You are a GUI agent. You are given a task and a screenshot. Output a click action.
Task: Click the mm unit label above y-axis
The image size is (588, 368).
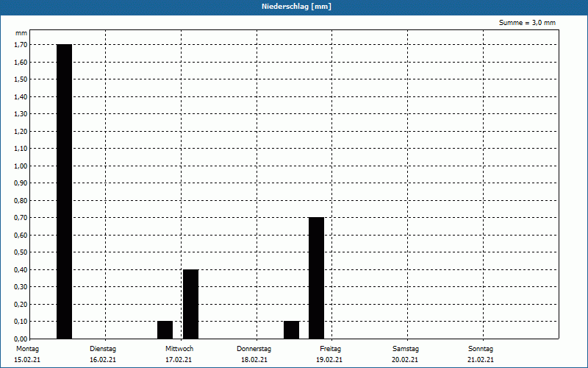click(21, 33)
